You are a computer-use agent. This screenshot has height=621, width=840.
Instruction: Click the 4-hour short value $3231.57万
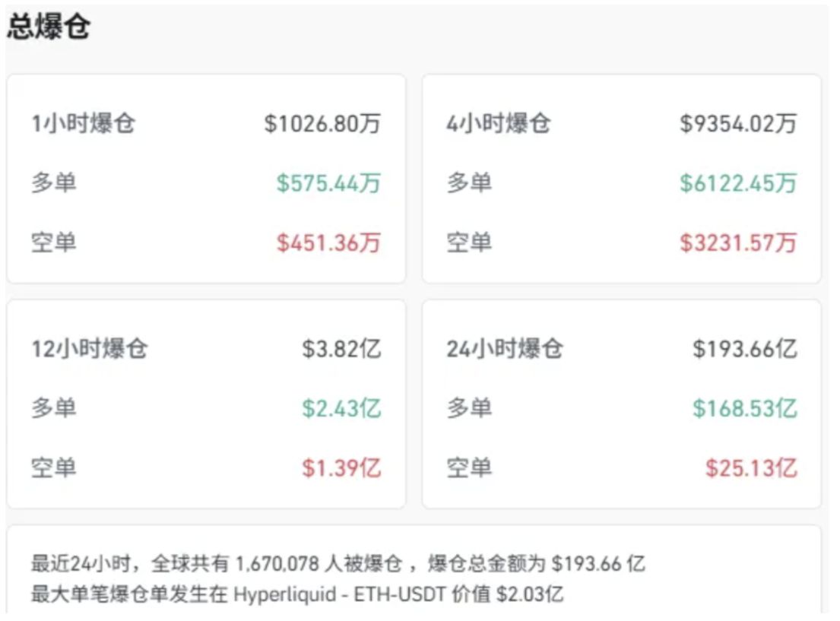click(x=738, y=243)
